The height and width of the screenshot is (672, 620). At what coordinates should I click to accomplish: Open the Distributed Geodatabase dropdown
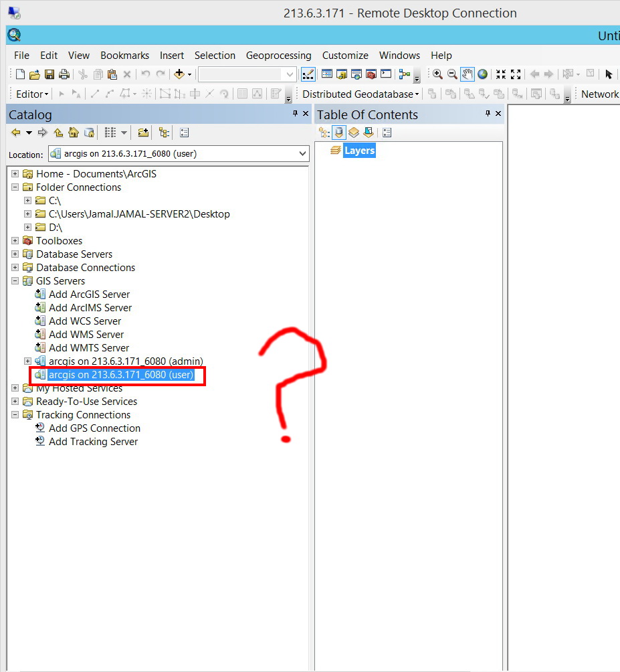[360, 94]
